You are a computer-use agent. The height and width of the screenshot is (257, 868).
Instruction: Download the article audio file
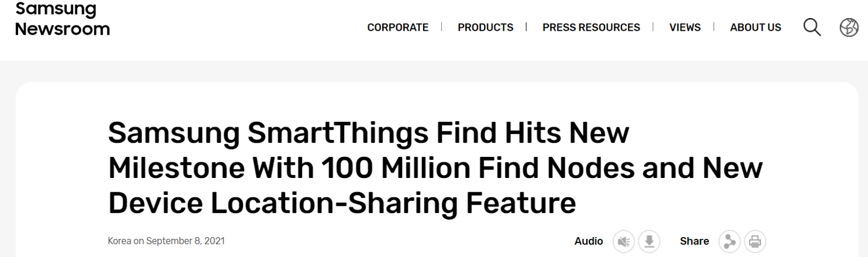(x=649, y=241)
